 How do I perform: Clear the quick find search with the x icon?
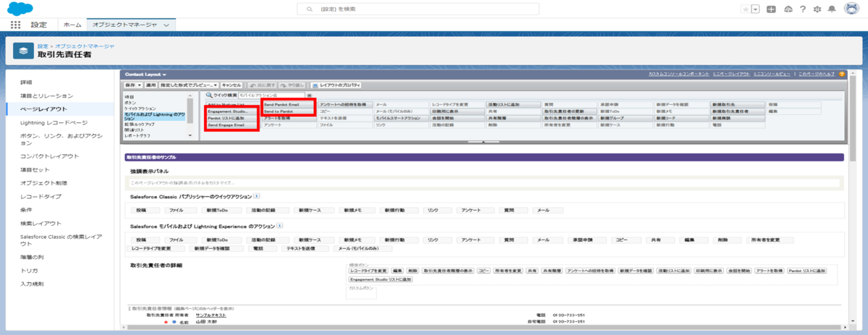pyautogui.click(x=310, y=95)
